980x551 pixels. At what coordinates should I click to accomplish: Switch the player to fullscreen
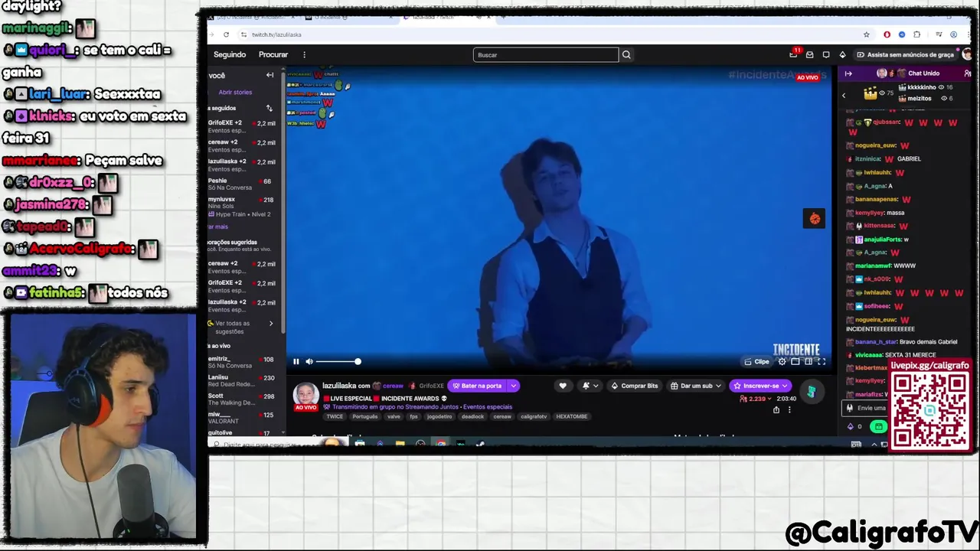coord(821,361)
